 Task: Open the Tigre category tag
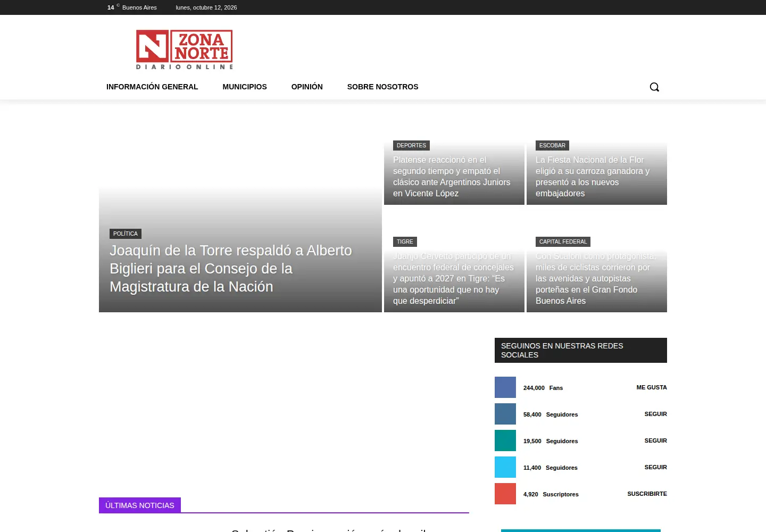click(405, 242)
